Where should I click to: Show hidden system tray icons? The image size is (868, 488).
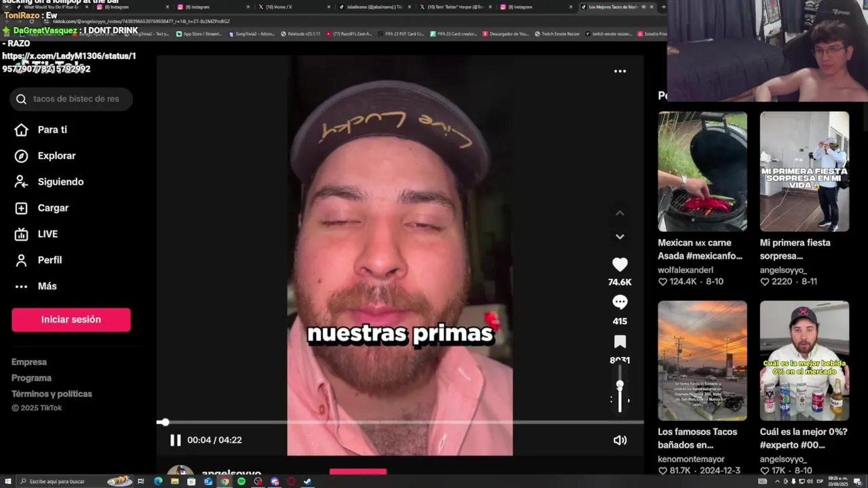coord(777,481)
